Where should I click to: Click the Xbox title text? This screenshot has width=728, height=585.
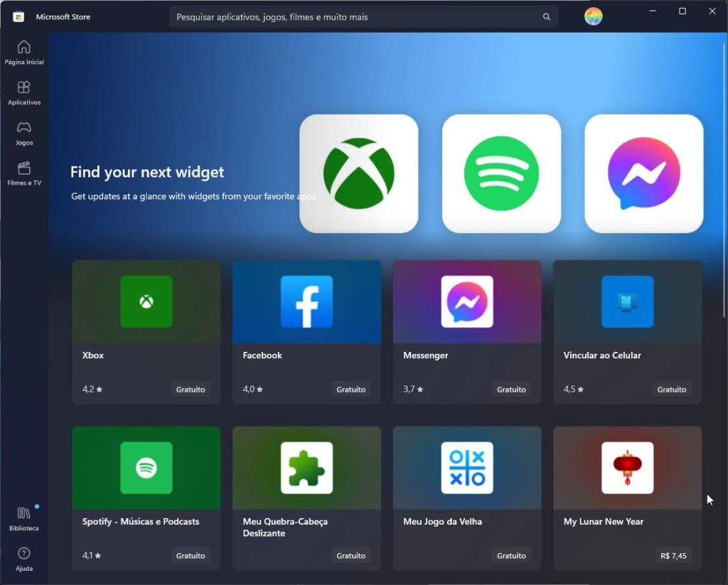[x=93, y=355]
